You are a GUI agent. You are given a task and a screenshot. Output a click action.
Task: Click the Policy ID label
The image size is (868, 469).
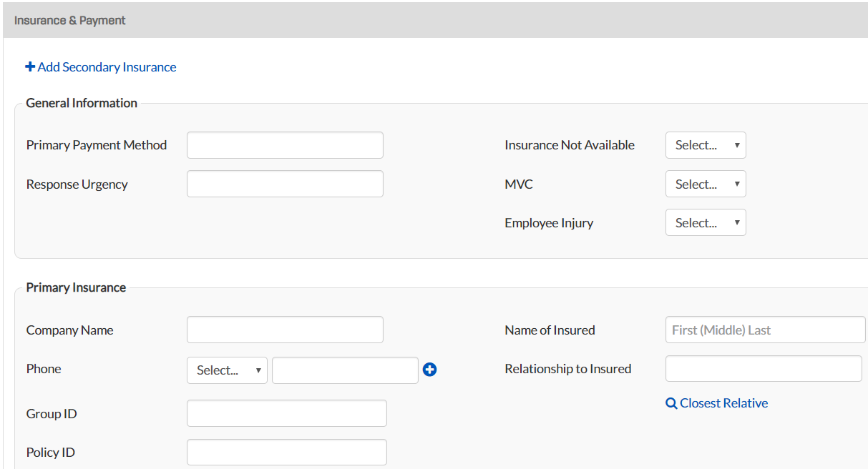(x=51, y=453)
